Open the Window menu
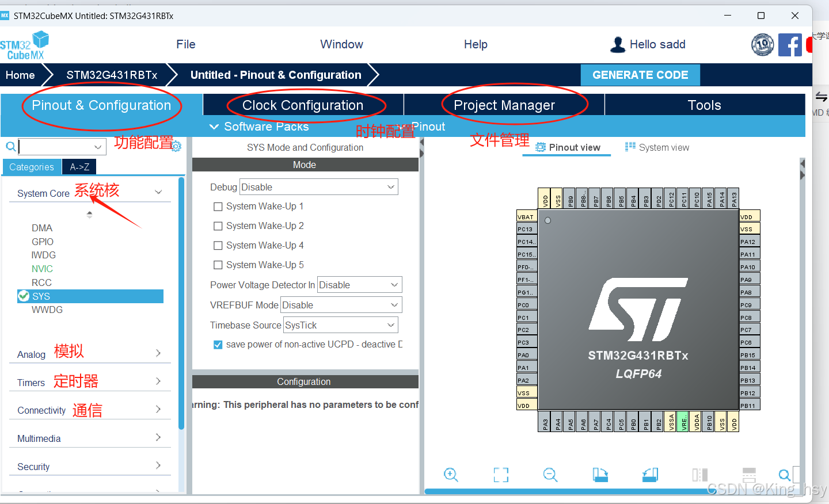Image resolution: width=829 pixels, height=504 pixels. pyautogui.click(x=341, y=44)
